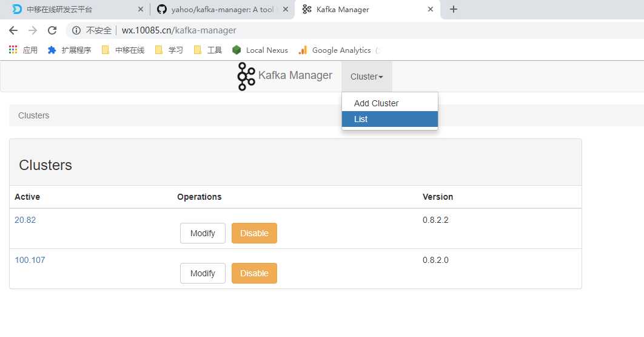Choose List from the Cluster menu

pos(390,119)
